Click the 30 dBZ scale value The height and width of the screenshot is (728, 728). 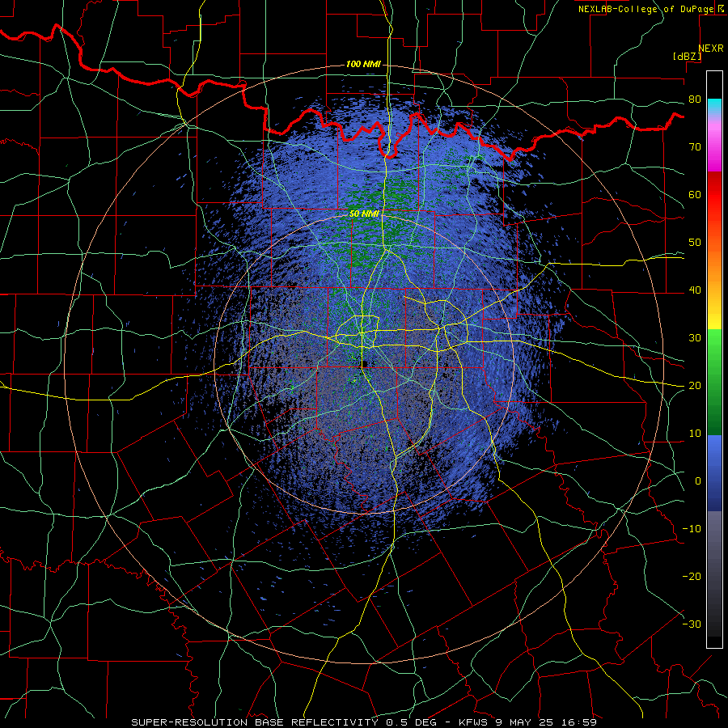[x=695, y=337]
